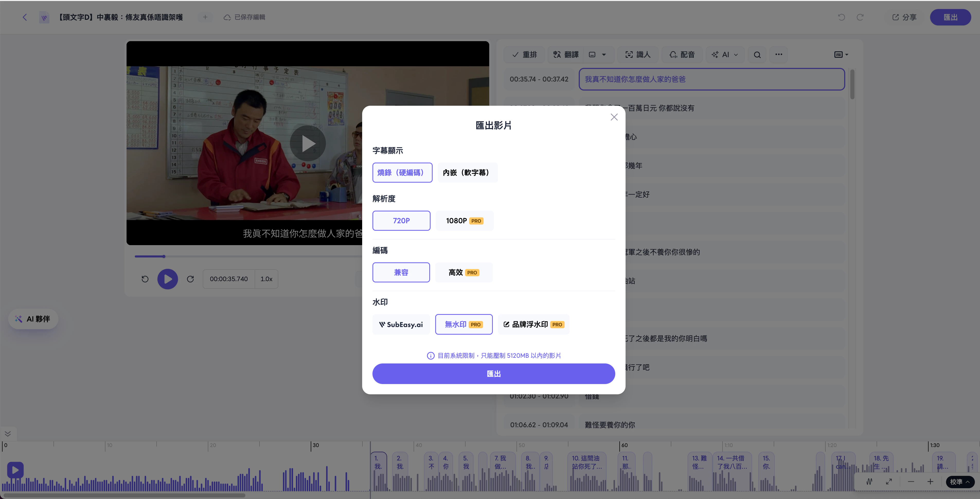
Task: Click timestamp 01:06.62 - 01:09.04
Action: click(539, 424)
